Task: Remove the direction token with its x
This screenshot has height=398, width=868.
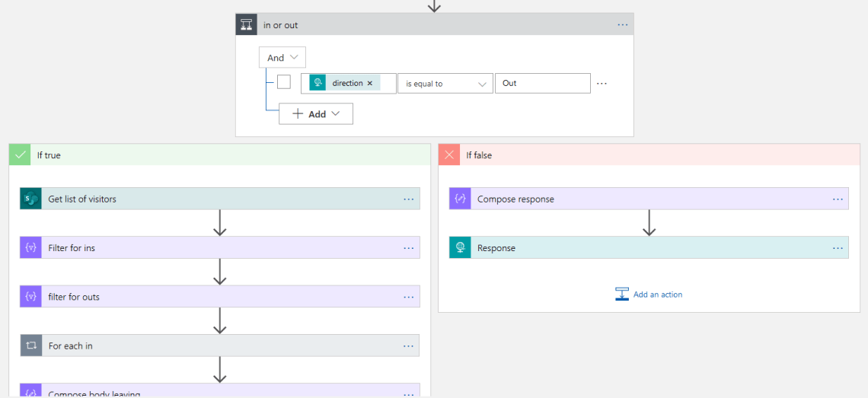Action: click(370, 83)
